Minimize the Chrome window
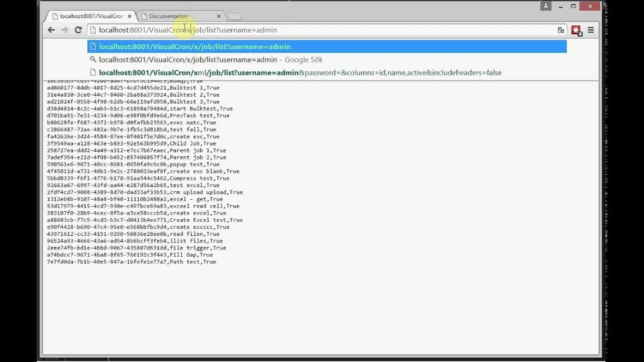 (x=561, y=6)
